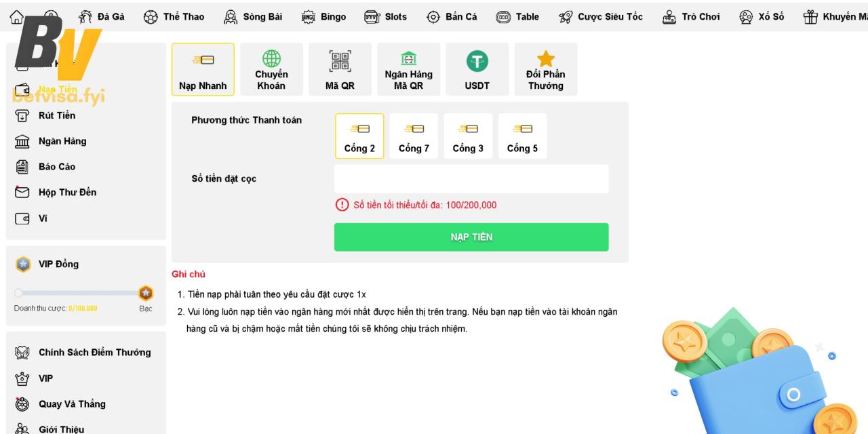868x434 pixels.
Task: Select payment gateway Cổng 7
Action: [x=414, y=136]
